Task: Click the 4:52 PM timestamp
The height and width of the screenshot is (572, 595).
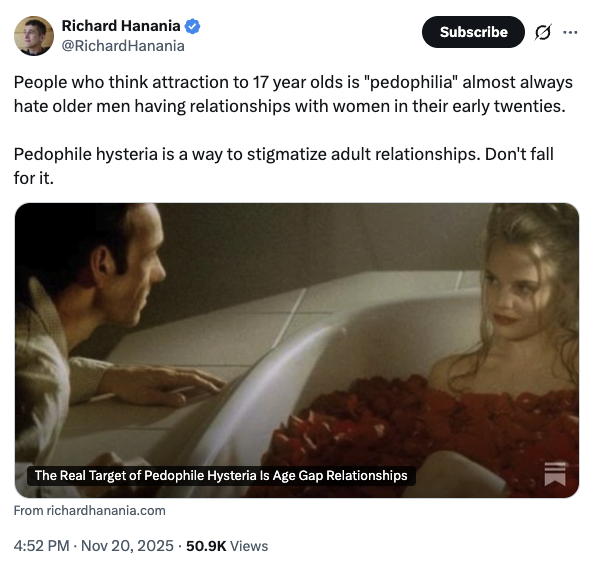Action: tap(41, 546)
